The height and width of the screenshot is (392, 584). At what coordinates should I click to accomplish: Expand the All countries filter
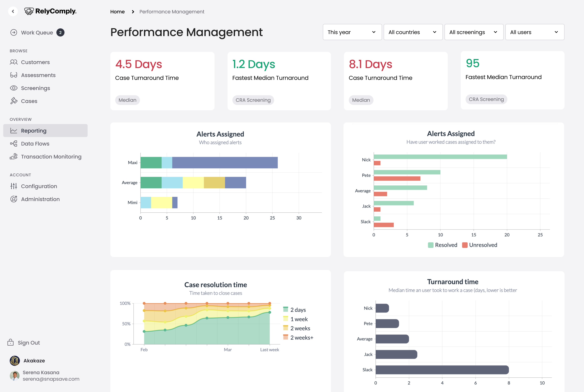click(x=413, y=32)
